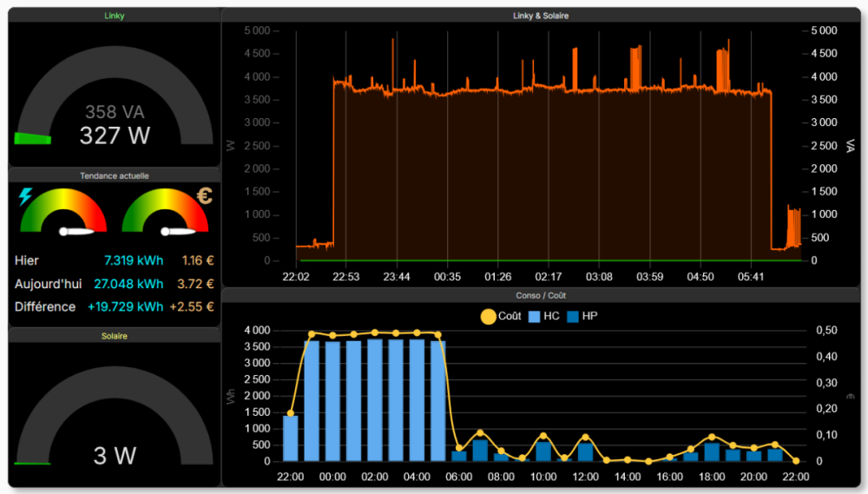868x494 pixels.
Task: Click Hier cost value 1.16 €
Action: (198, 260)
